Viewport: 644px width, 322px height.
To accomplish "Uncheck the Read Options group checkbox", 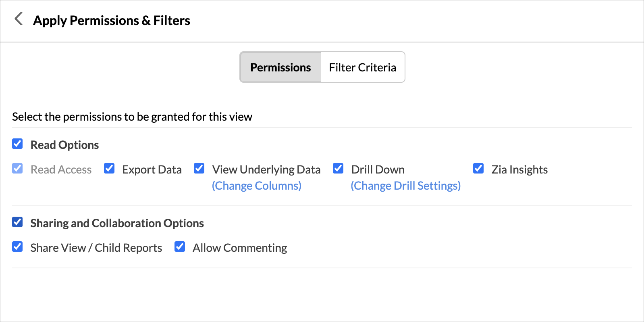I will click(x=17, y=144).
